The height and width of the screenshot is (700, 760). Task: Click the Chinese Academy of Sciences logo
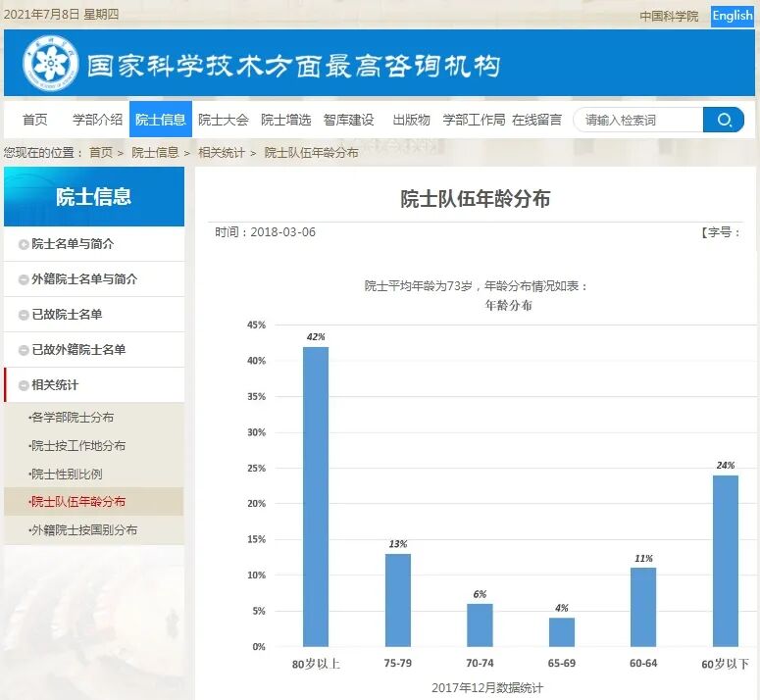tap(50, 63)
